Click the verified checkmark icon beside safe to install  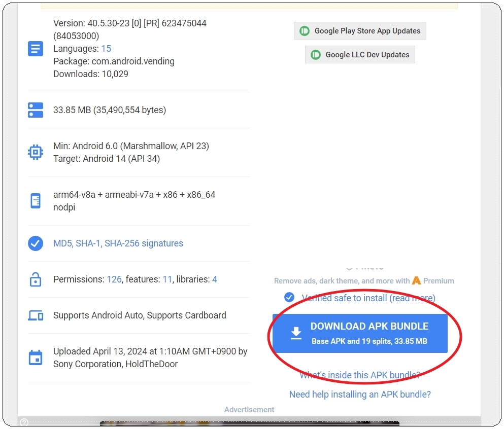[289, 297]
